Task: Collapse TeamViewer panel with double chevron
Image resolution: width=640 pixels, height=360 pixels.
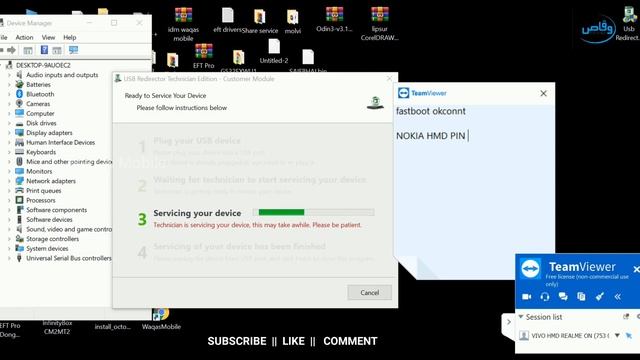Action: [x=618, y=296]
